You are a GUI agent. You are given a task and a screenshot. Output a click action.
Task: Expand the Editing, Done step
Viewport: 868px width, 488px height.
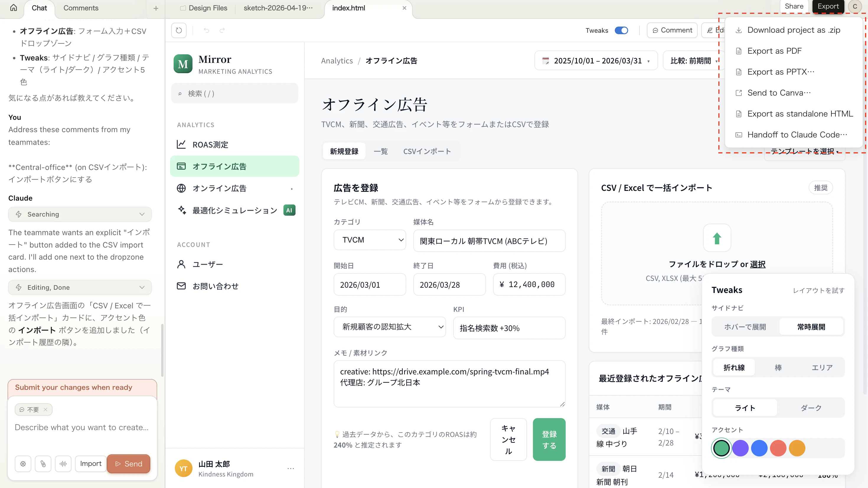point(80,287)
